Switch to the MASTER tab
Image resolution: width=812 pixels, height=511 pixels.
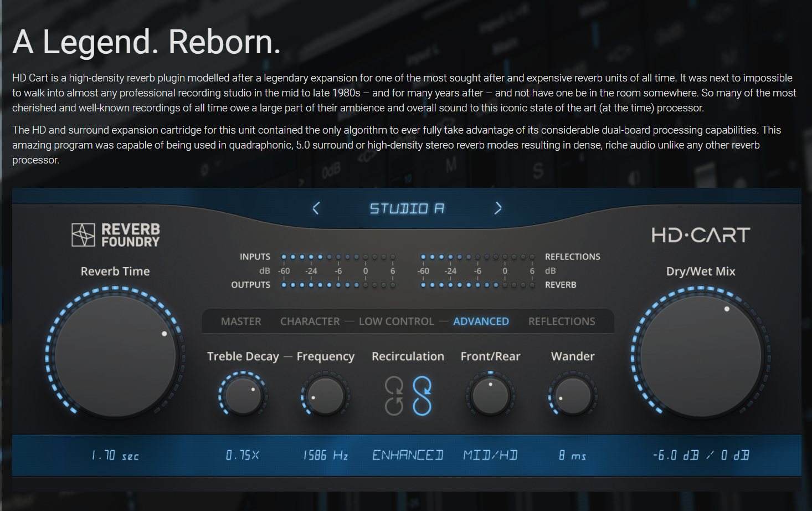(241, 321)
